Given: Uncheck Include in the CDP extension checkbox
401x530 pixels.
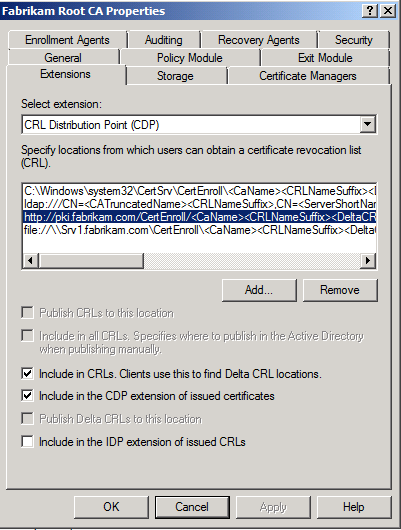Looking at the screenshot, I should click(27, 395).
